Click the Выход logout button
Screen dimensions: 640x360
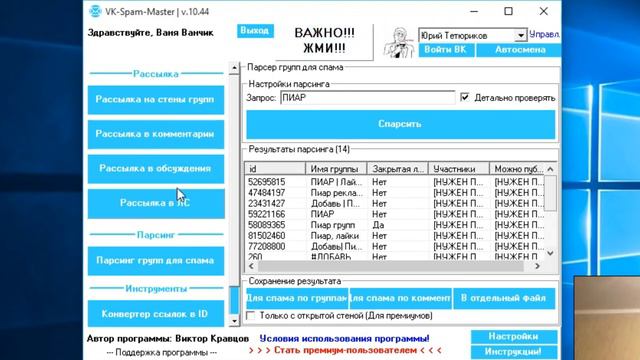(x=255, y=31)
